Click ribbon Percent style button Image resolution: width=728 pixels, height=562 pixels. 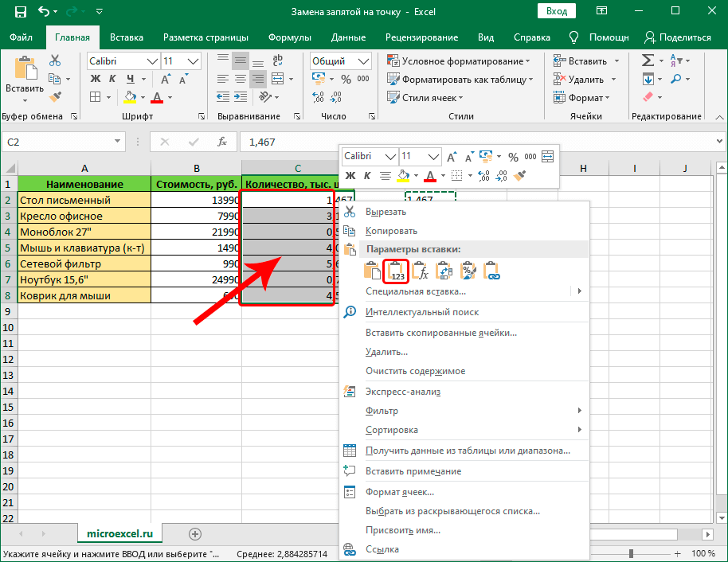click(x=346, y=80)
